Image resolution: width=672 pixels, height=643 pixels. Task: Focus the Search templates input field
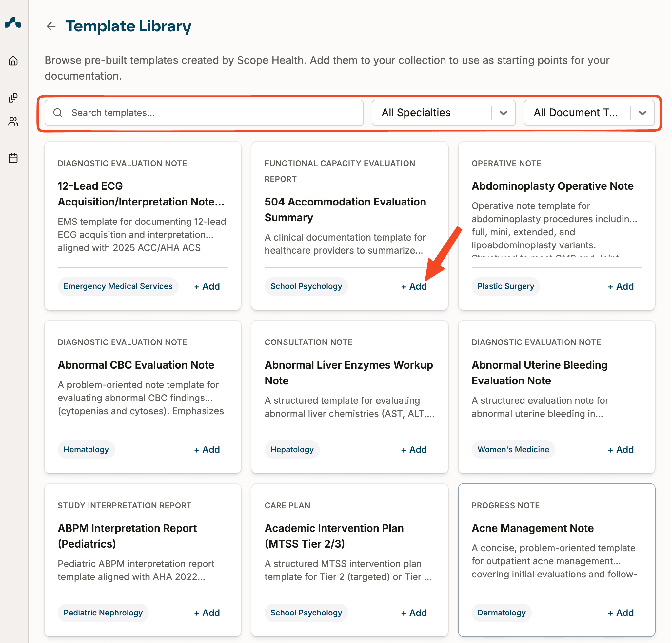pos(212,113)
